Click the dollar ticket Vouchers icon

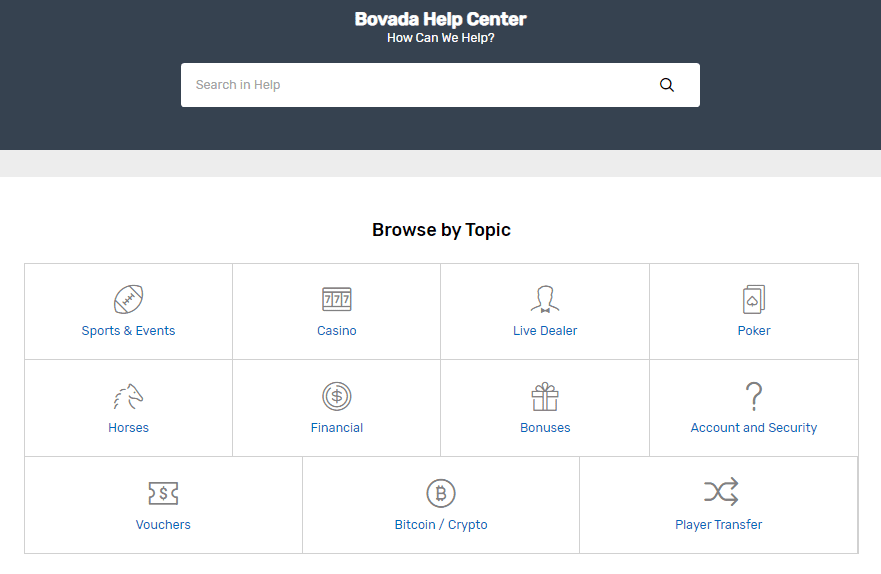(x=163, y=493)
